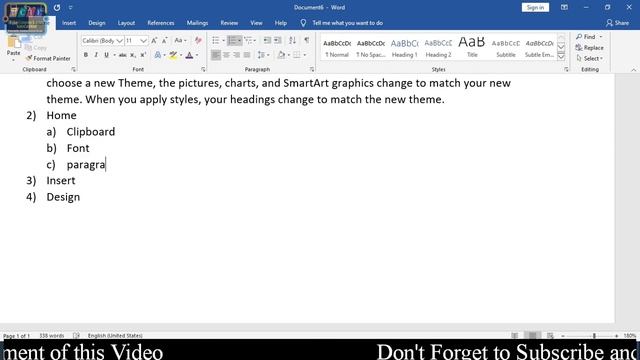Click the zoom in plus button
Viewport: 640px width, 360px height.
616,336
